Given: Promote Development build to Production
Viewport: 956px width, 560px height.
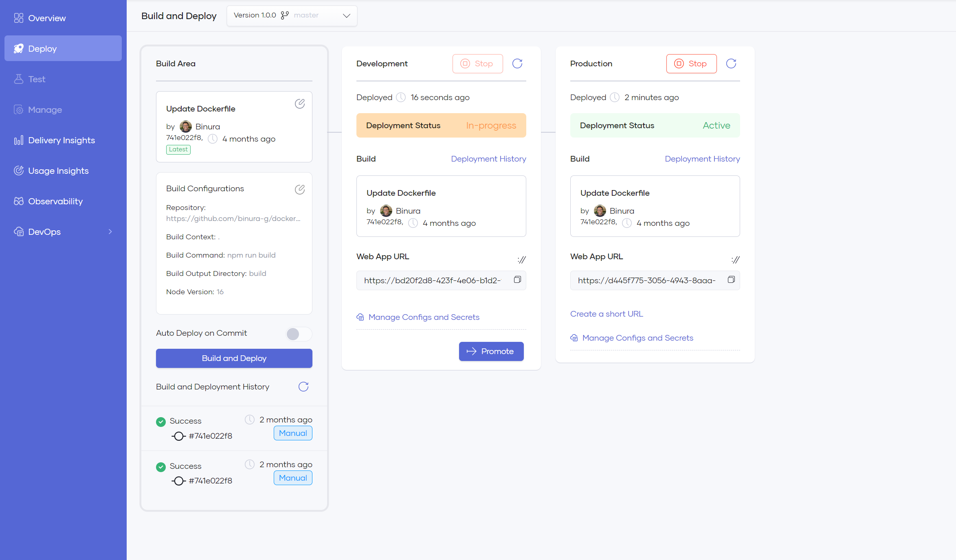Looking at the screenshot, I should (x=491, y=351).
